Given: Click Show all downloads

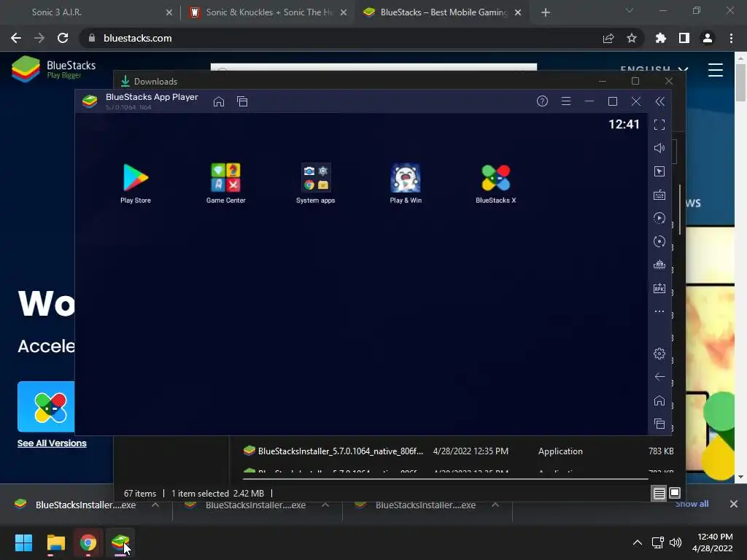Looking at the screenshot, I should tap(692, 504).
